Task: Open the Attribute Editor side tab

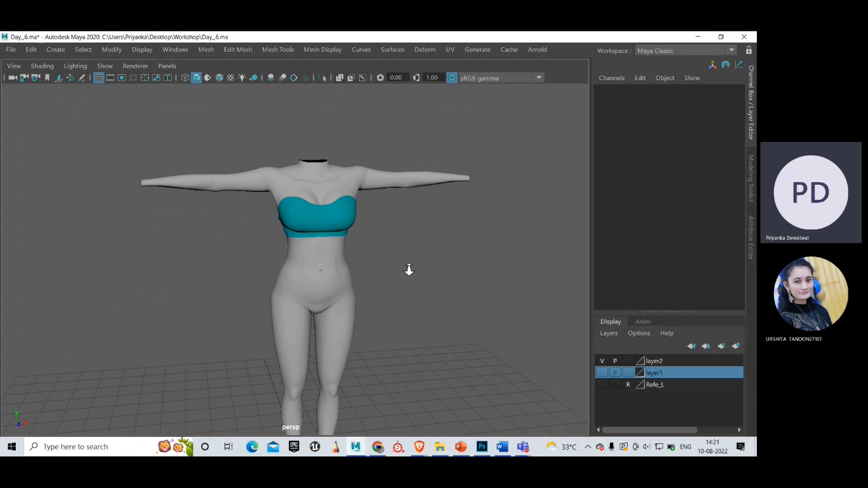Action: tap(751, 238)
